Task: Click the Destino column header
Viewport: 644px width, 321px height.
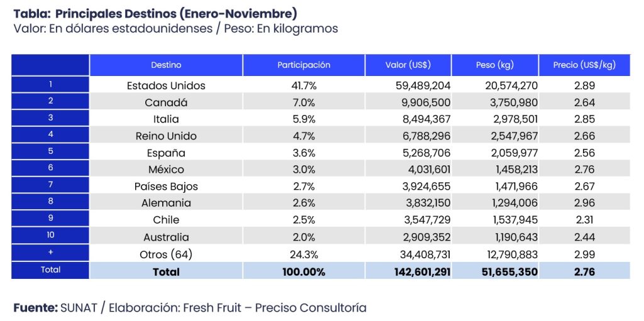Action: click(x=166, y=65)
